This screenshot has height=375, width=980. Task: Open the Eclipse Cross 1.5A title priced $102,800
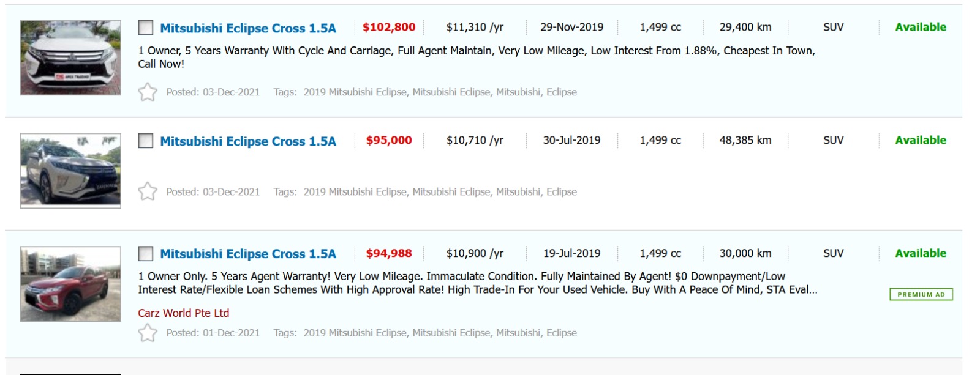(x=248, y=28)
